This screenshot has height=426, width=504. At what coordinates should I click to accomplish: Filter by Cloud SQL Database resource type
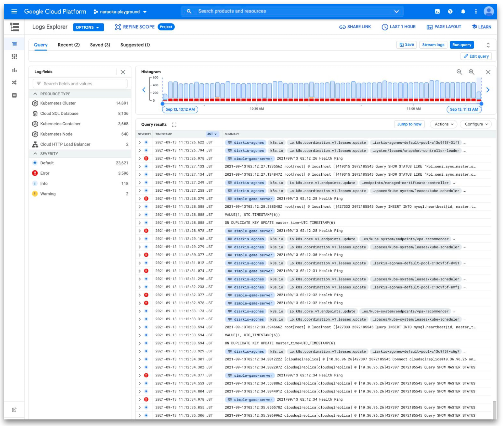[80, 114]
